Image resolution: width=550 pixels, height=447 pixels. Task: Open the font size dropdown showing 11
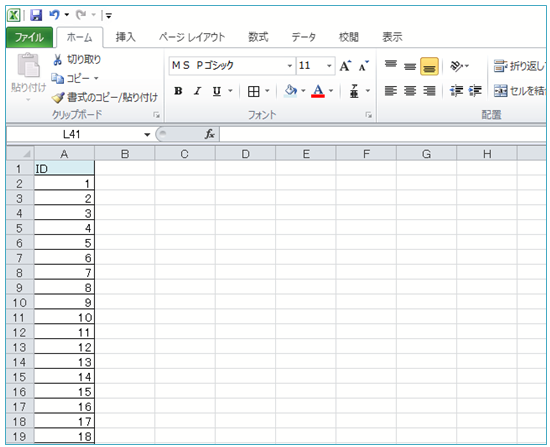pos(329,66)
